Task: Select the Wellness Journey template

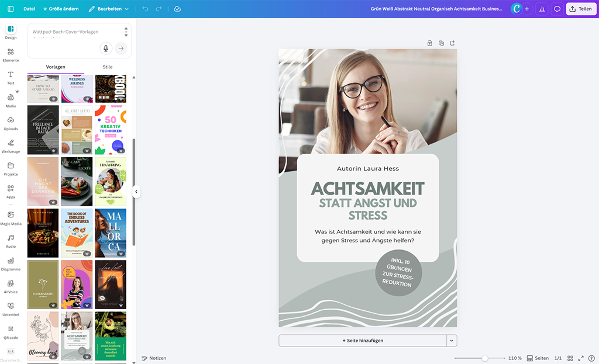Action: 77,89
